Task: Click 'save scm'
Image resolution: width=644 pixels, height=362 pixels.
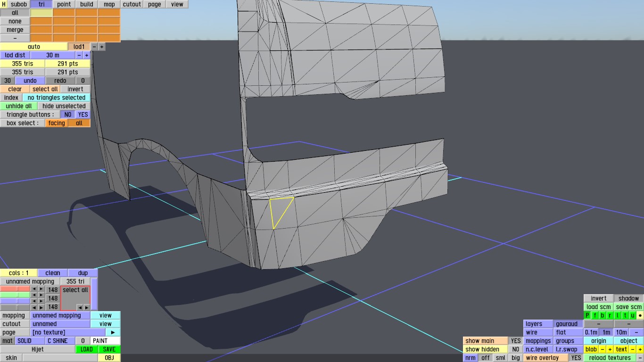Action: point(629,307)
